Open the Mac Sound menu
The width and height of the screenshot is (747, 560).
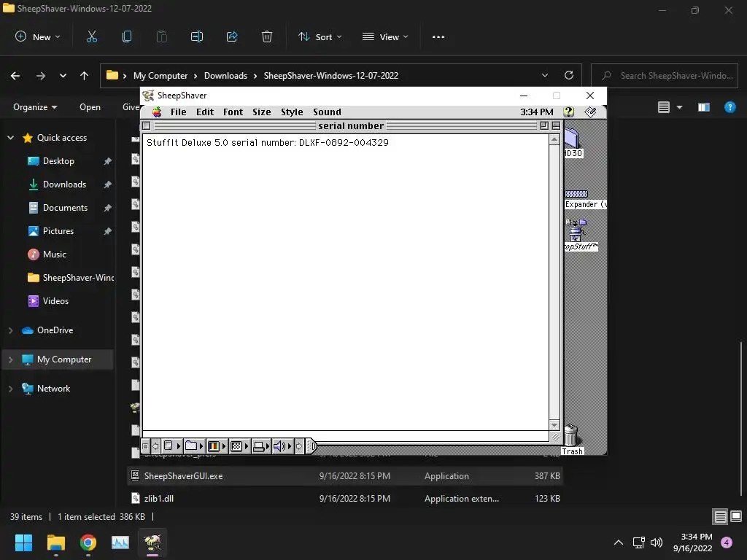pyautogui.click(x=327, y=112)
